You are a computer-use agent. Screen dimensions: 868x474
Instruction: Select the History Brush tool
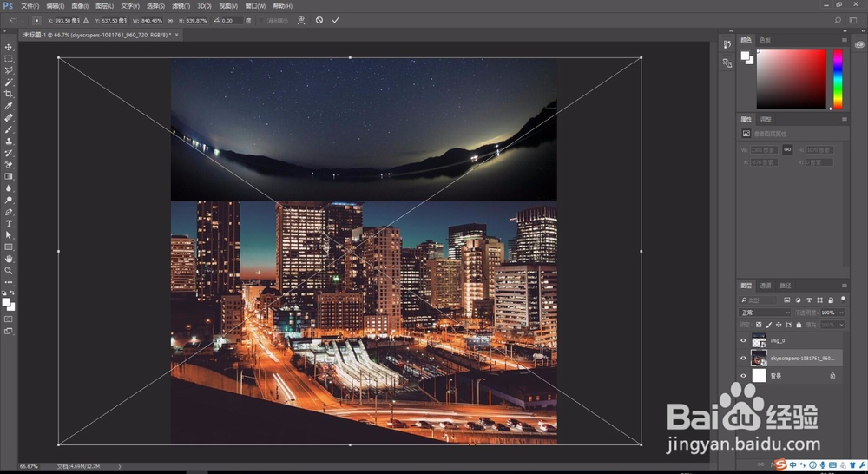[9, 153]
